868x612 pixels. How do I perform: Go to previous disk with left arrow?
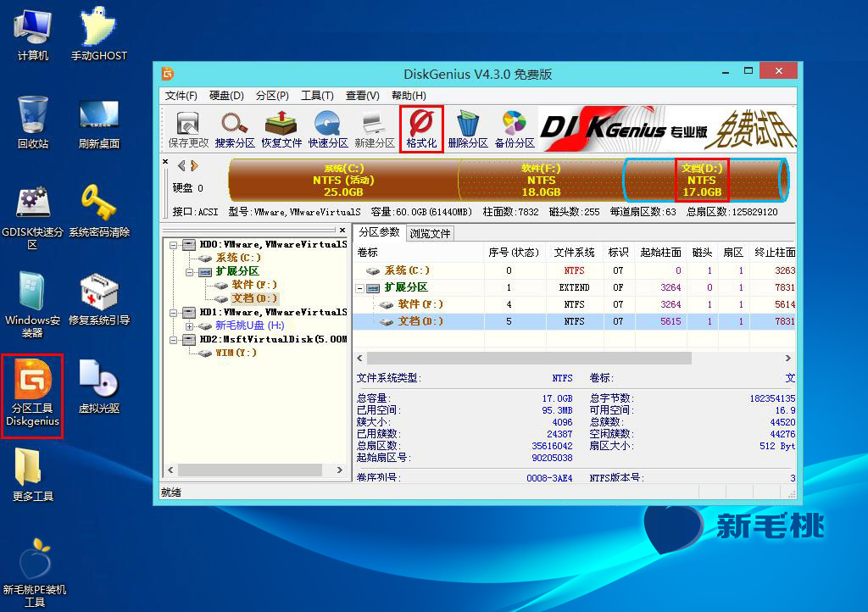click(181, 165)
